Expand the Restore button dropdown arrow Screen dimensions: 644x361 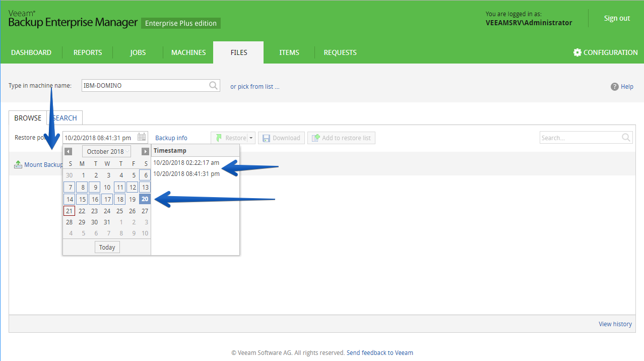pos(251,138)
